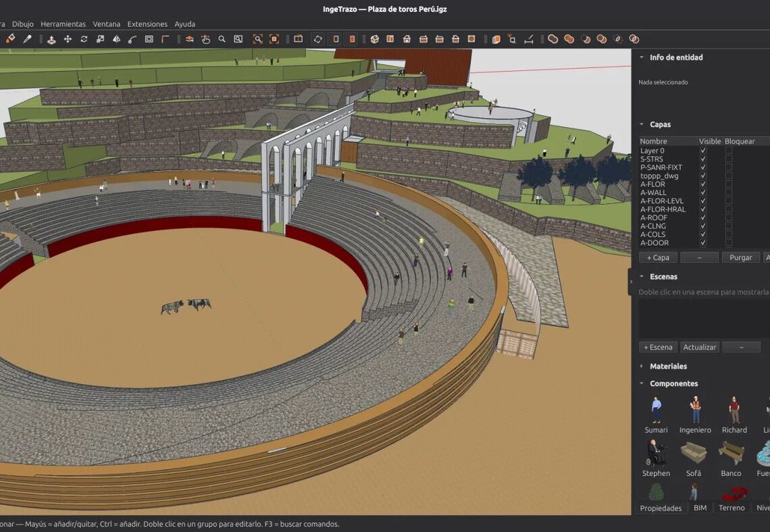Toggle A-ROOF layer visibility
The width and height of the screenshot is (770, 532).
(703, 217)
